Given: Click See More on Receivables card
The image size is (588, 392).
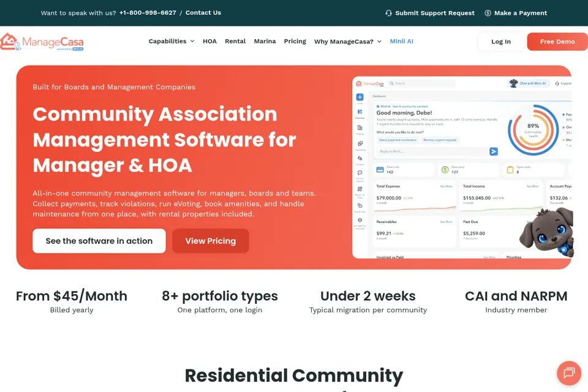Looking at the screenshot, I should coord(446,222).
